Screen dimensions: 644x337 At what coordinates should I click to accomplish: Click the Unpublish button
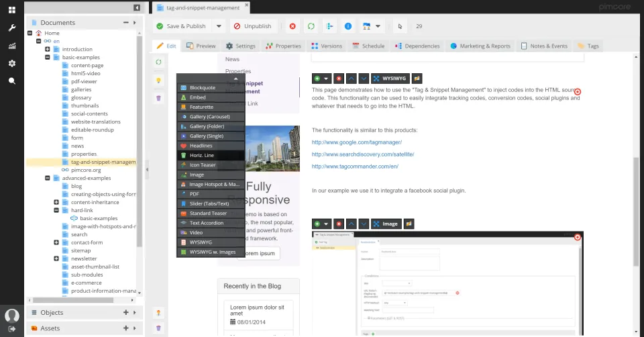[253, 26]
